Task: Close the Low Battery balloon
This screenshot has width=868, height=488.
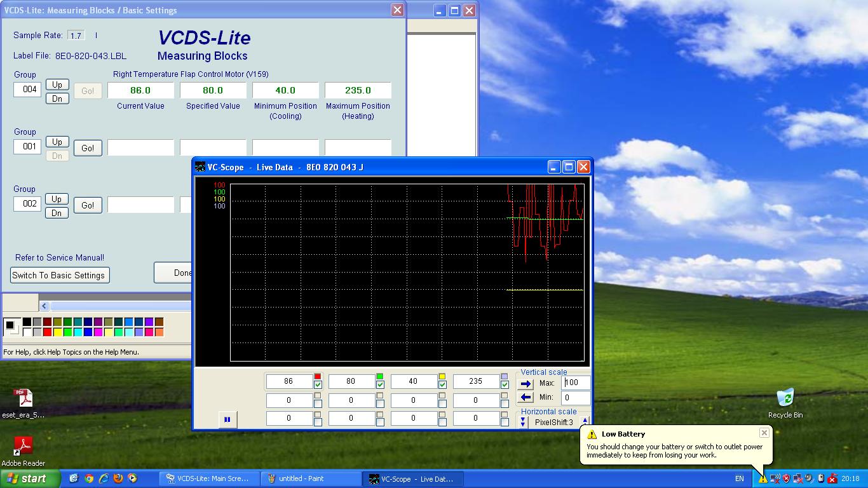Action: click(764, 433)
